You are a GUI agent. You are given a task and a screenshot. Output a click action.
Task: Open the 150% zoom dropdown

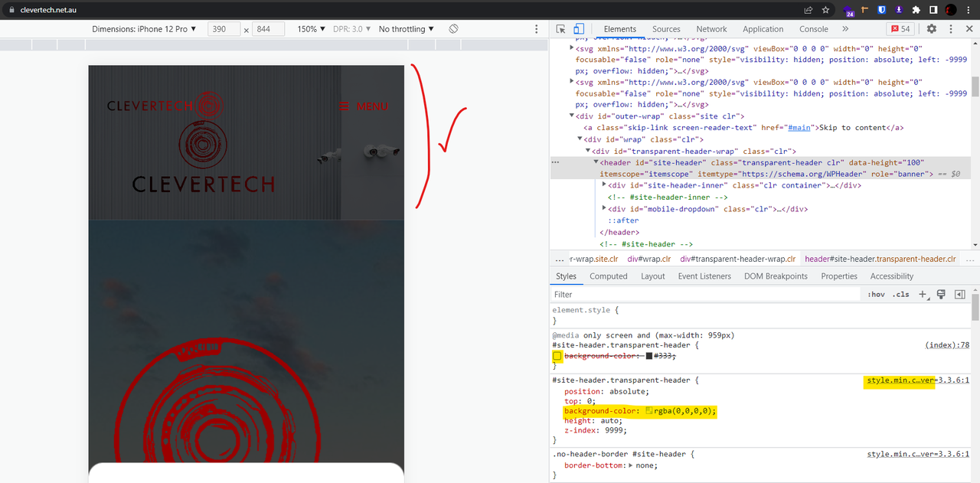(312, 29)
